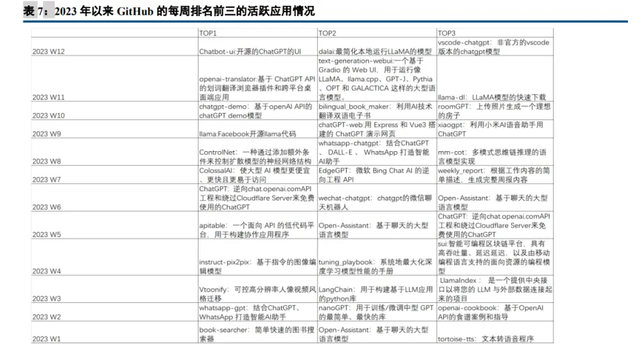Click the table title mentioning GitHub

tap(168, 11)
